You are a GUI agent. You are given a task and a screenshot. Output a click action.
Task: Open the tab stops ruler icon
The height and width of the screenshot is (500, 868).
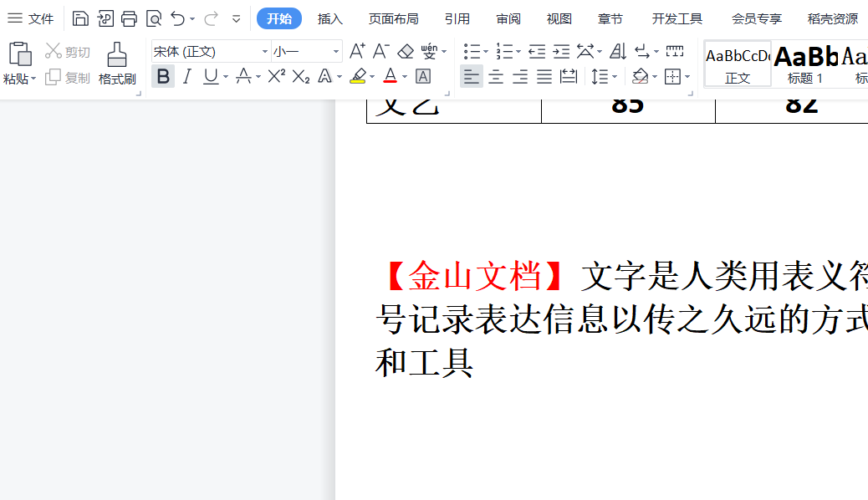pyautogui.click(x=675, y=52)
